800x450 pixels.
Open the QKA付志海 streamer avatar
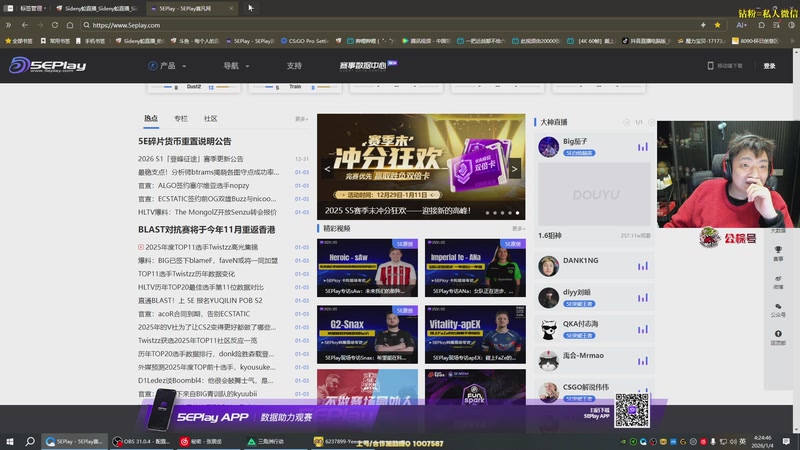(x=548, y=329)
